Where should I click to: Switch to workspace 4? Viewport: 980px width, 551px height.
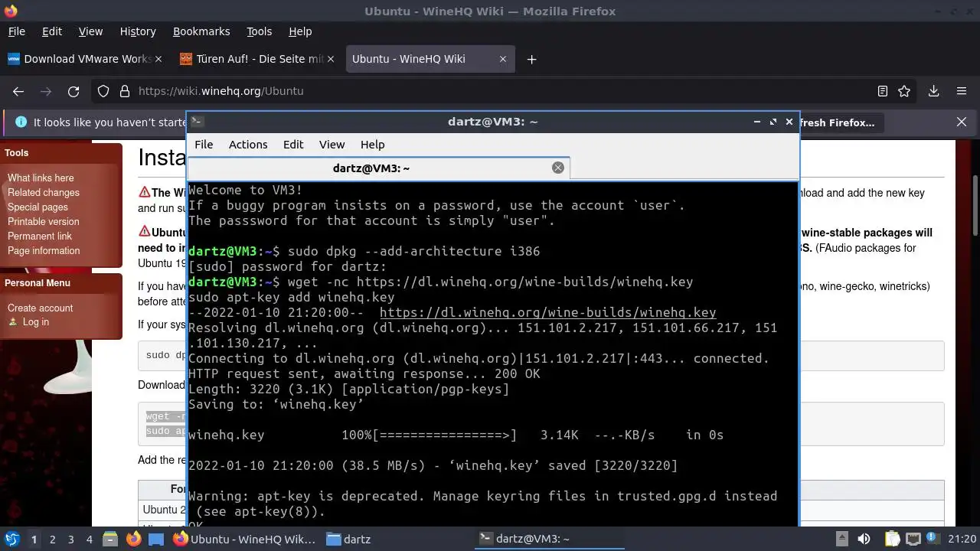[x=90, y=539]
